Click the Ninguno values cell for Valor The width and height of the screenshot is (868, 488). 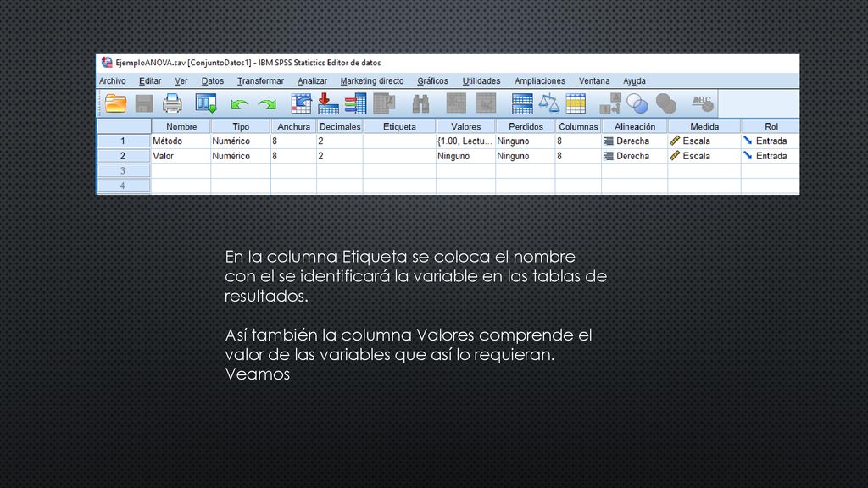(465, 156)
